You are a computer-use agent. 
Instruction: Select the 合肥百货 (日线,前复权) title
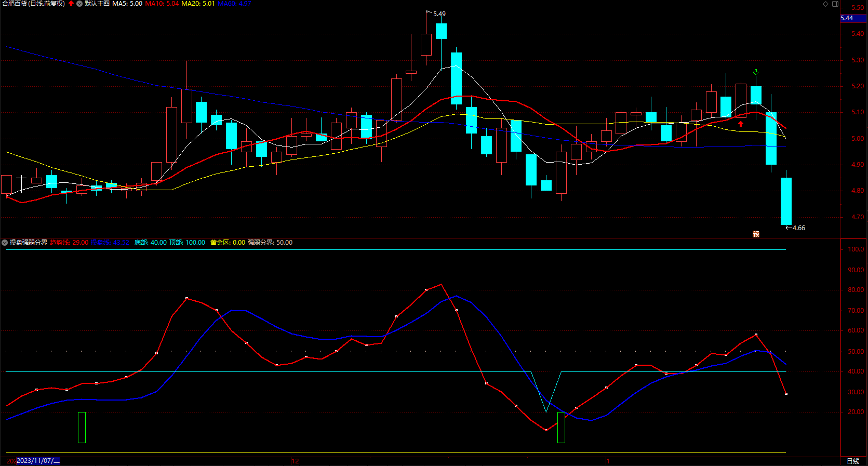point(34,4)
